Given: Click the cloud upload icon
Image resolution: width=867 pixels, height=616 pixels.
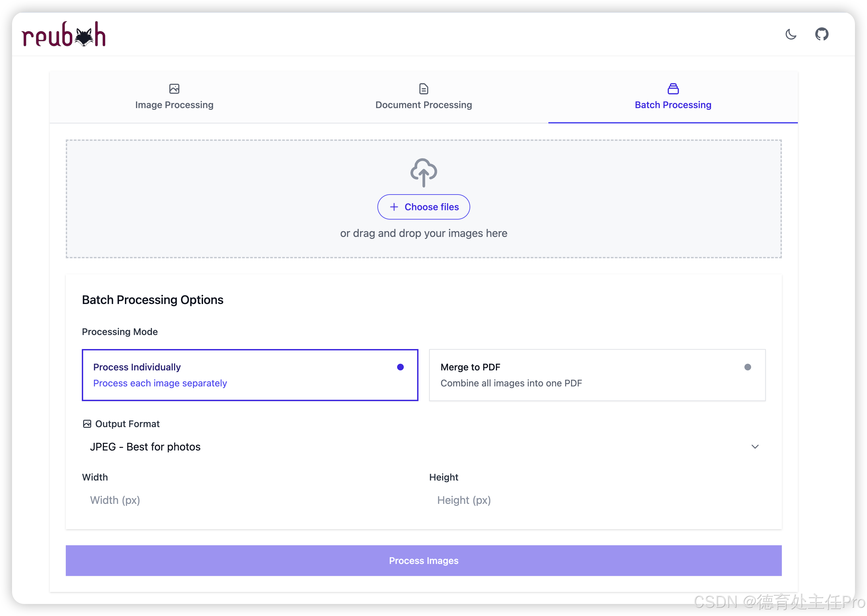Looking at the screenshot, I should point(423,173).
